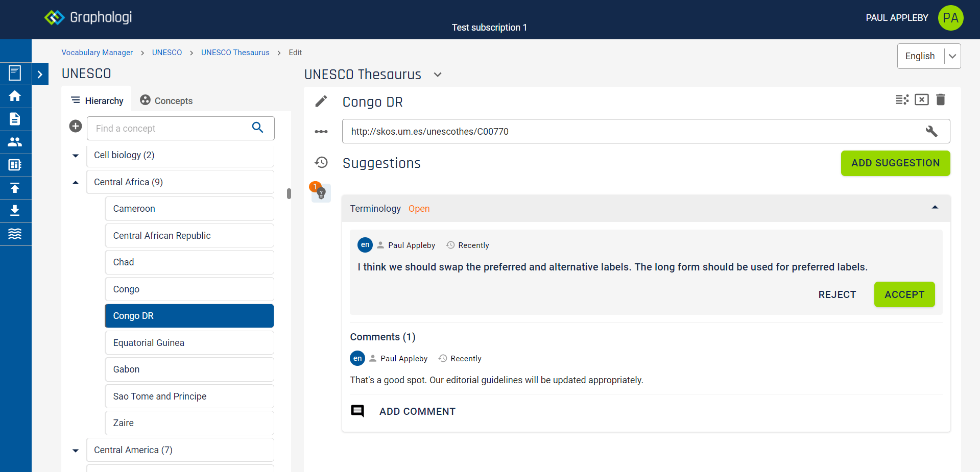
Task: Accept the terminology suggestion
Action: tap(904, 294)
